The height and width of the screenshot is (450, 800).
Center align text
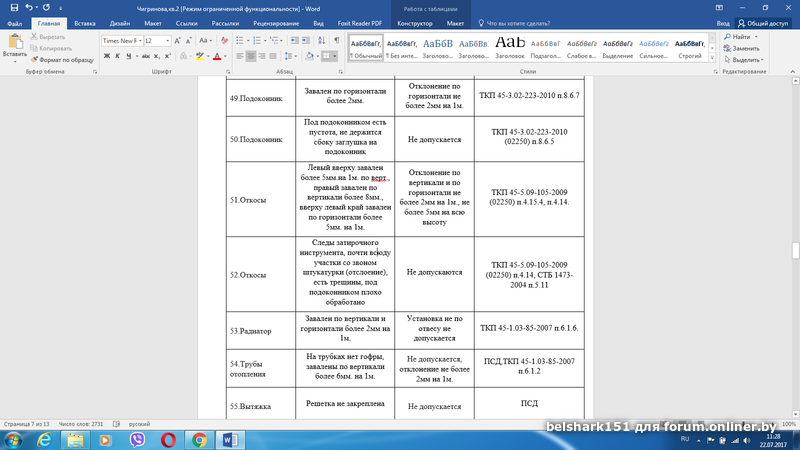[251, 56]
